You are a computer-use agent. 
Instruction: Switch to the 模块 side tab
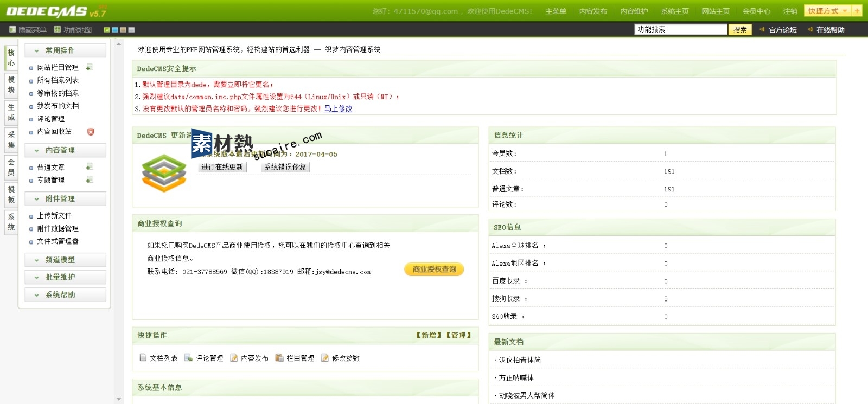[x=11, y=85]
